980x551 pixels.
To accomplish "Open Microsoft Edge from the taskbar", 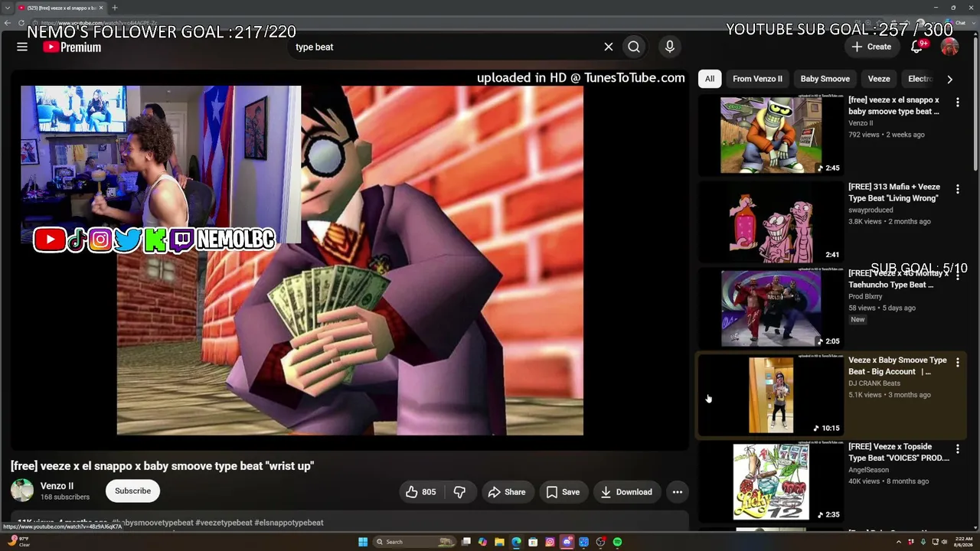I will click(x=516, y=542).
